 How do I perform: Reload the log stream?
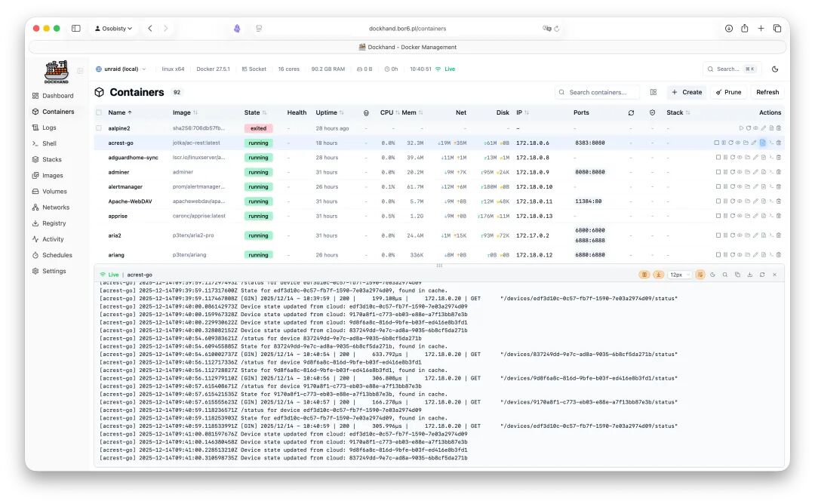coord(762,275)
